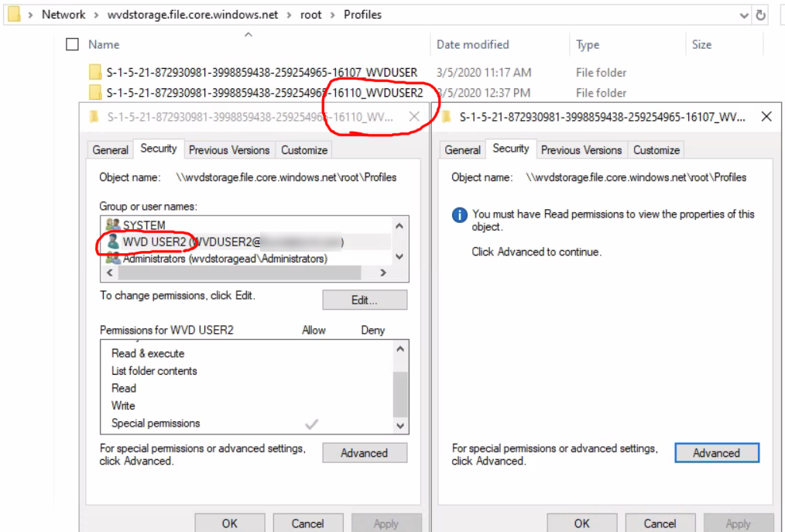Image resolution: width=785 pixels, height=532 pixels.
Task: Sort files by Date modified column
Action: pyautogui.click(x=472, y=45)
